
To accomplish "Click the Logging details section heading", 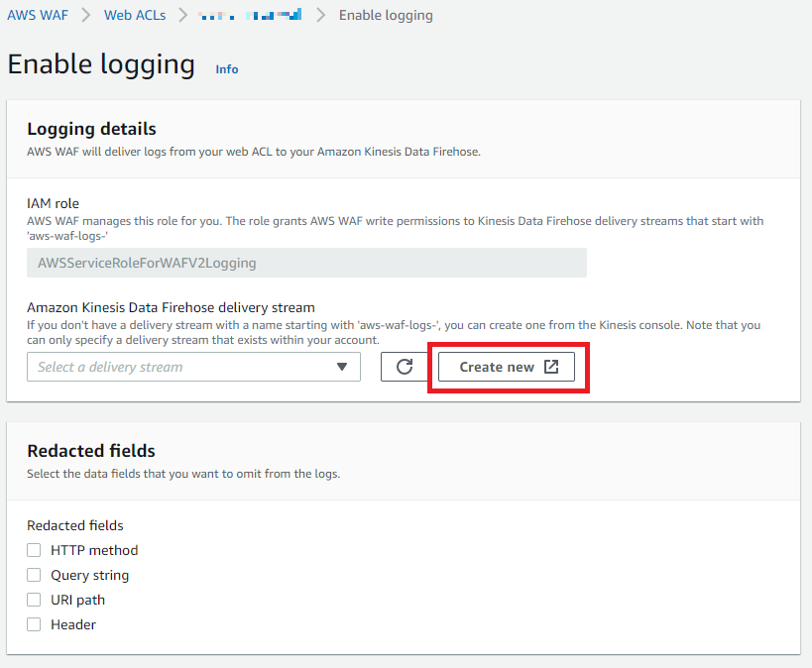I will tap(91, 129).
